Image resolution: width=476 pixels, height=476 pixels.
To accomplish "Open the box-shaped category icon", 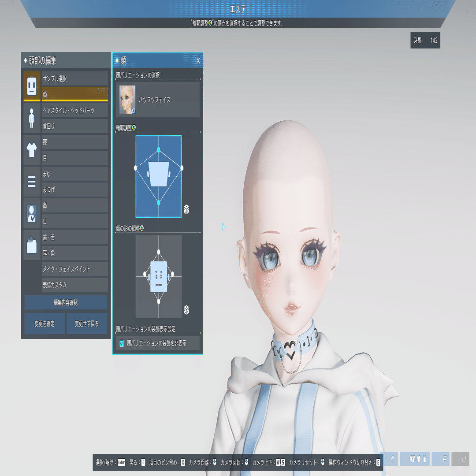I will (x=32, y=245).
